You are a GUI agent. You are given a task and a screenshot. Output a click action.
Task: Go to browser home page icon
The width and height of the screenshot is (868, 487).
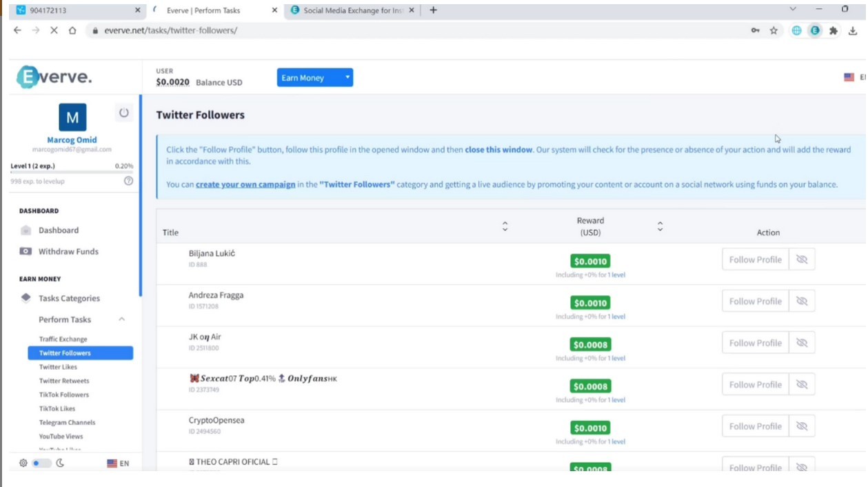72,30
